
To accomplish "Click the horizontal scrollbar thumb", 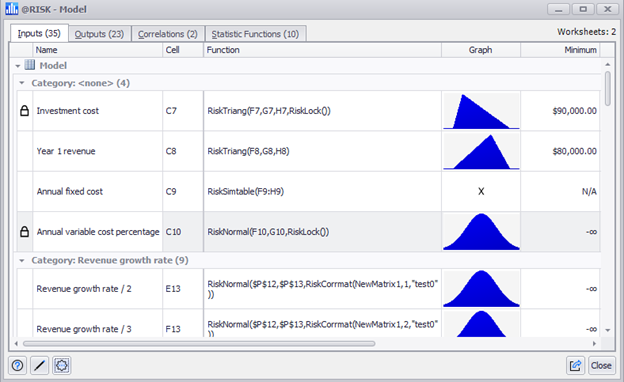I will [199, 343].
